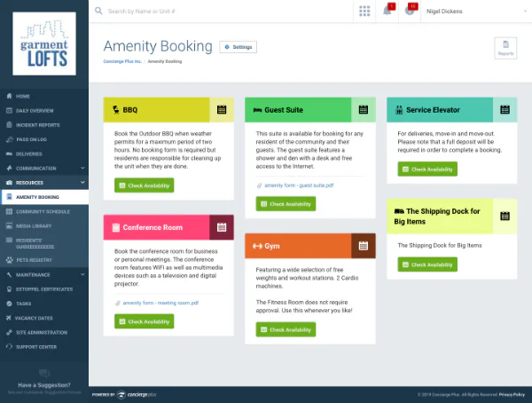
Task: Click the Garment Lofts logo
Action: click(x=44, y=43)
